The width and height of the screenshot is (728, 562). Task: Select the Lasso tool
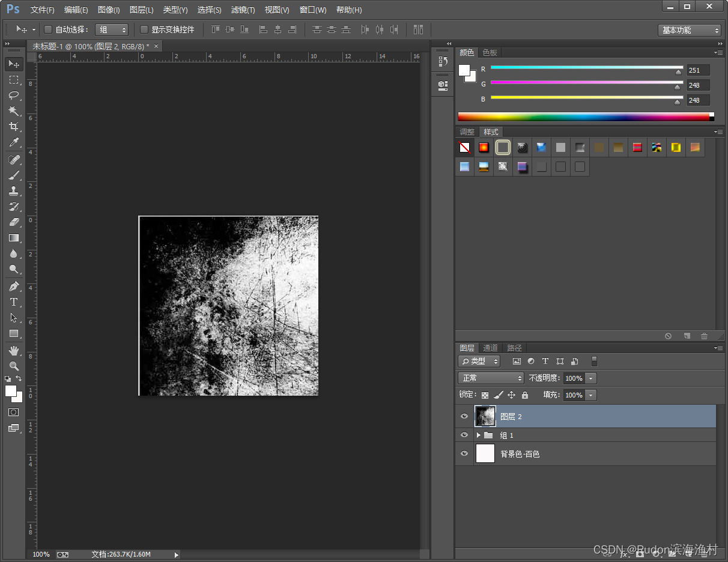tap(14, 95)
